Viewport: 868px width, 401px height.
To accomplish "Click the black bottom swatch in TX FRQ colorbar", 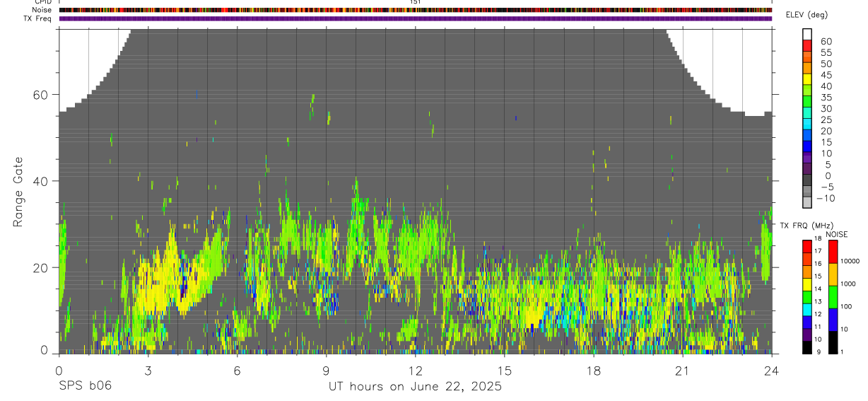I will point(807,348).
